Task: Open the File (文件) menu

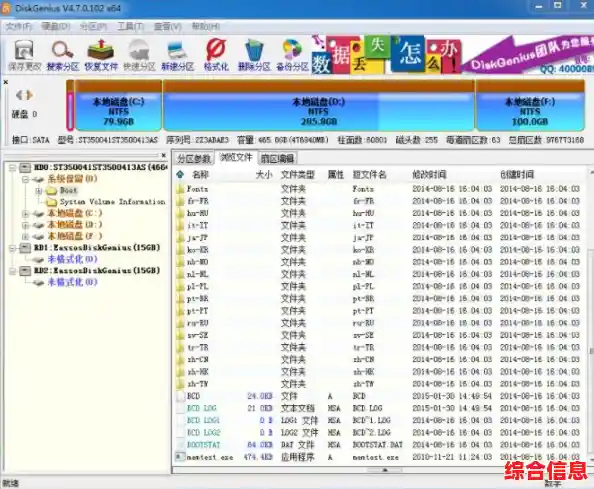Action: [x=19, y=26]
